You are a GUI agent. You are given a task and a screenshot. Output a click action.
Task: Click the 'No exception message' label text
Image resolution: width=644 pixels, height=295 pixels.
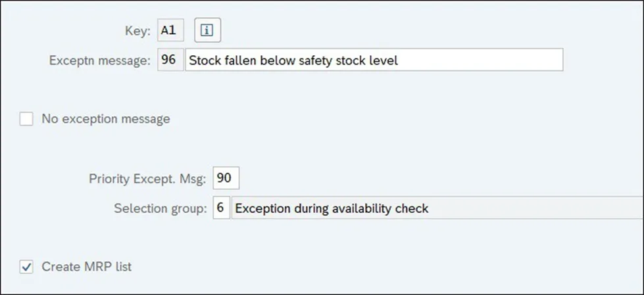pyautogui.click(x=106, y=119)
